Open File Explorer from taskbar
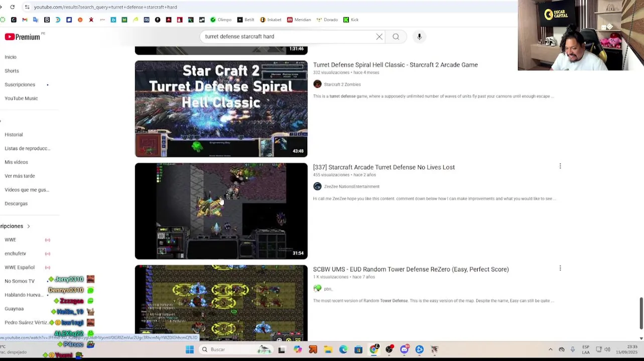Image resolution: width=644 pixels, height=361 pixels. tap(328, 349)
